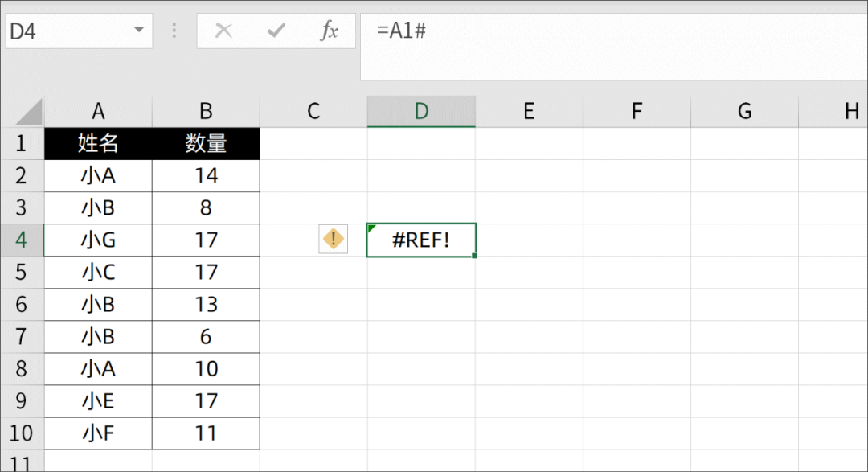This screenshot has width=868, height=472.
Task: Click the Name Box showing D4
Action: pyautogui.click(x=64, y=31)
